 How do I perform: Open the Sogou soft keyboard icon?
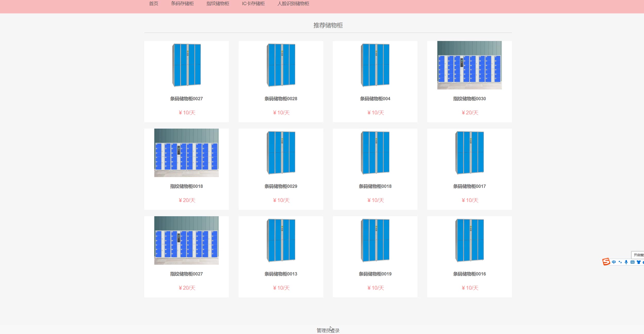point(632,262)
